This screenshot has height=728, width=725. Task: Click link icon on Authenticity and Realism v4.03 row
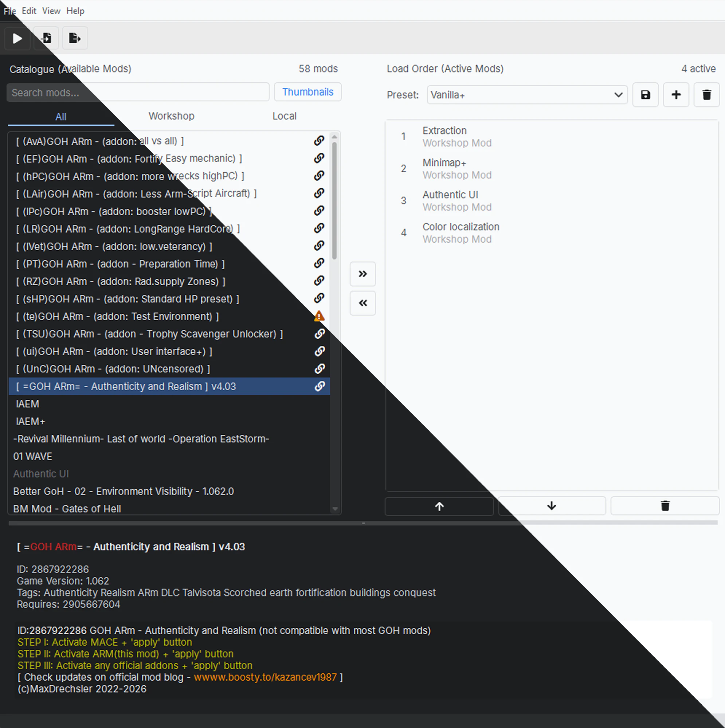320,386
